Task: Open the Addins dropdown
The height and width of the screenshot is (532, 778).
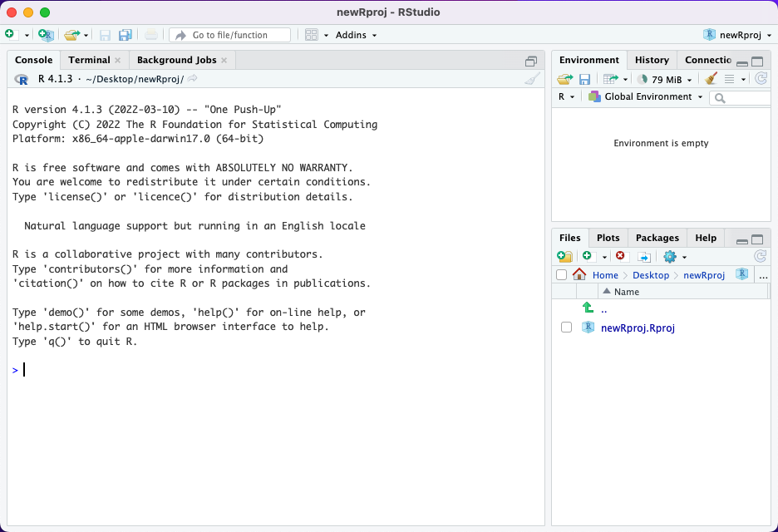Action: (x=356, y=35)
